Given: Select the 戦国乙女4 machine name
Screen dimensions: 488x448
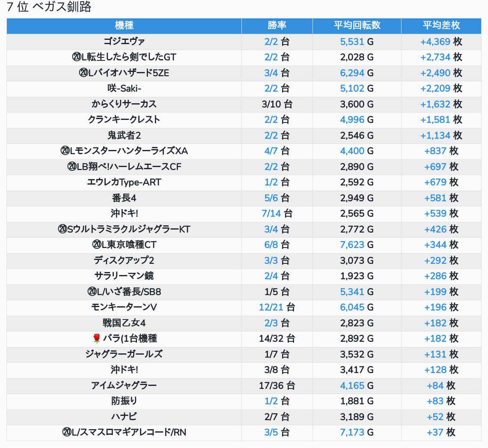Looking at the screenshot, I should pos(124,323).
